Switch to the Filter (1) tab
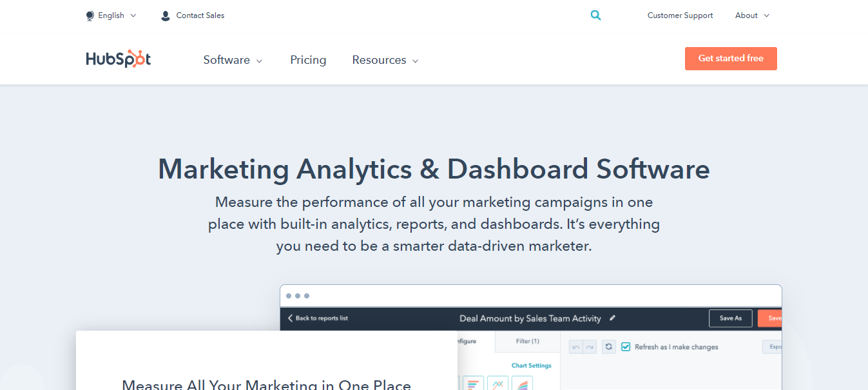This screenshot has width=868, height=390. (x=528, y=342)
